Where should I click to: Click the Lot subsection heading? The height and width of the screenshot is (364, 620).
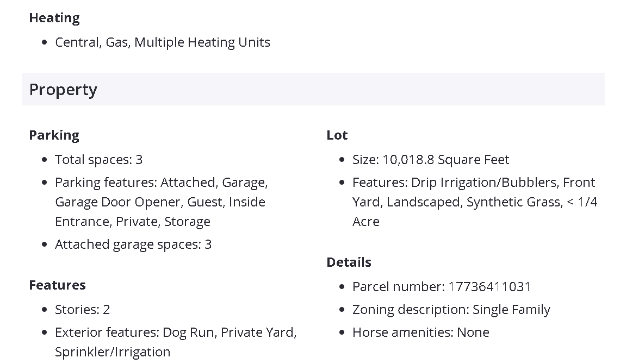(337, 135)
